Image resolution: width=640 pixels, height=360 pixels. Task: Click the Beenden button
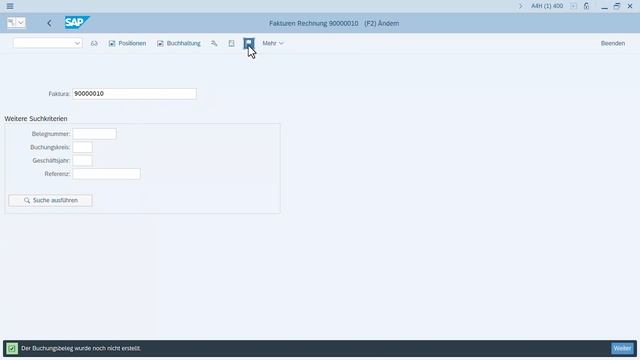tap(613, 43)
